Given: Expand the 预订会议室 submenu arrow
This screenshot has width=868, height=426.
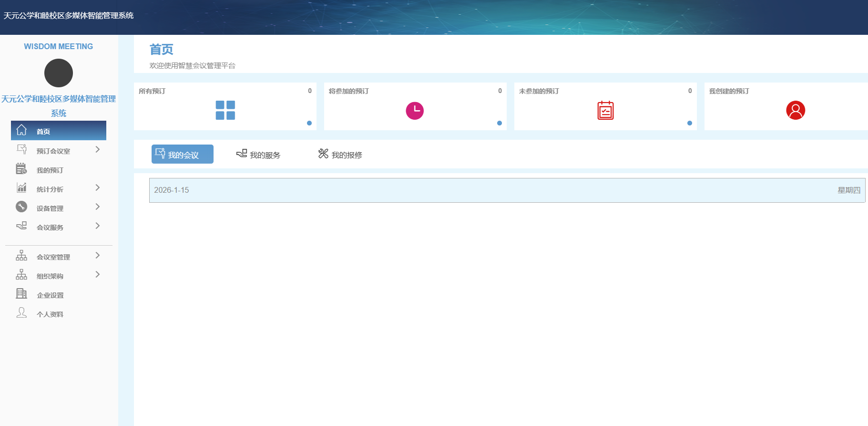Looking at the screenshot, I should [x=98, y=149].
